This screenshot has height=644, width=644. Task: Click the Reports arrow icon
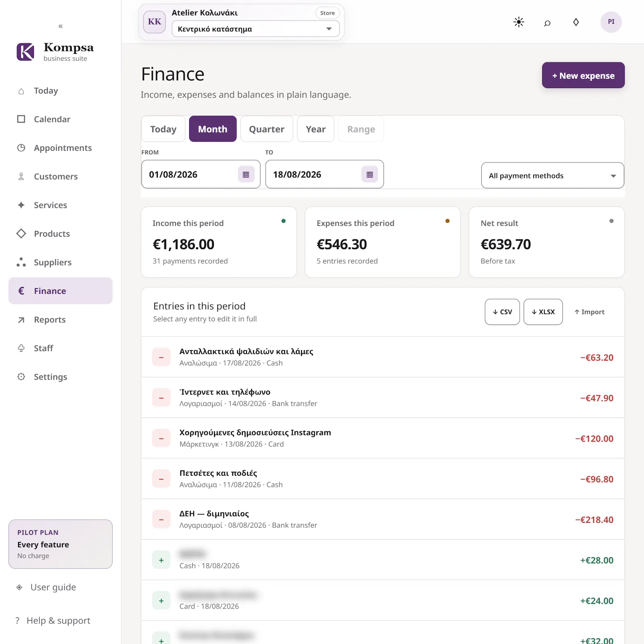21,320
